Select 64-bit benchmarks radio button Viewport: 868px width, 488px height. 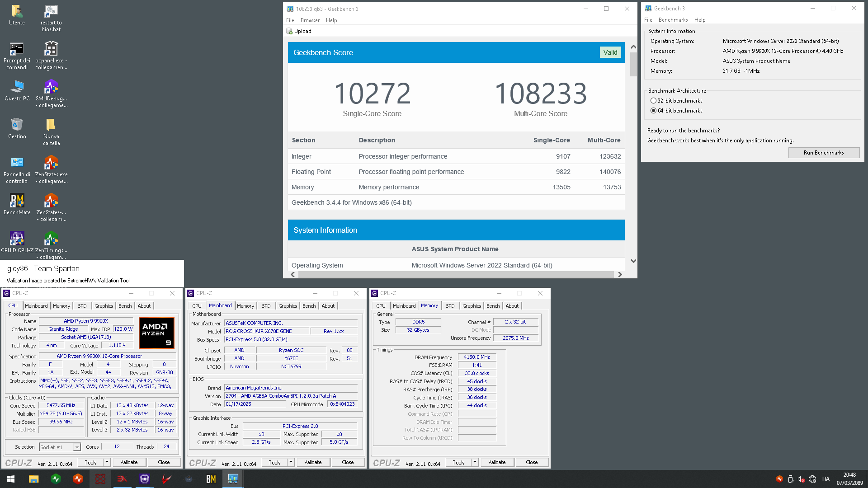(653, 111)
